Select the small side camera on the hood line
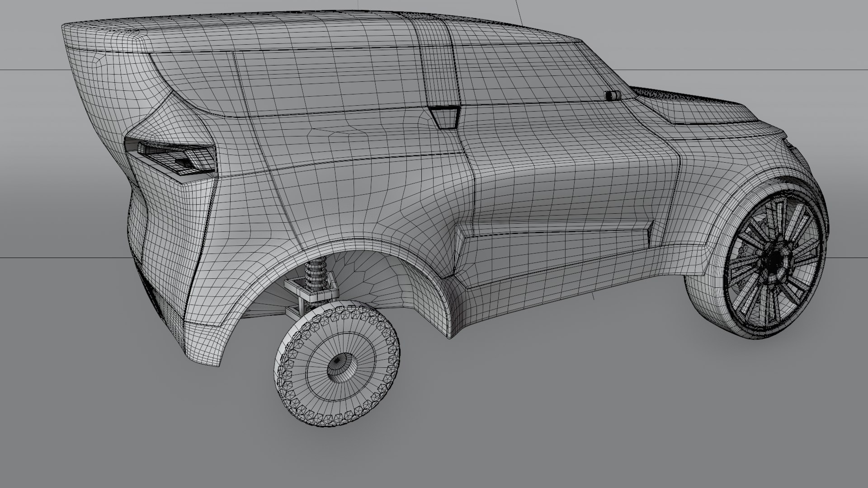Image resolution: width=868 pixels, height=488 pixels. pyautogui.click(x=613, y=95)
